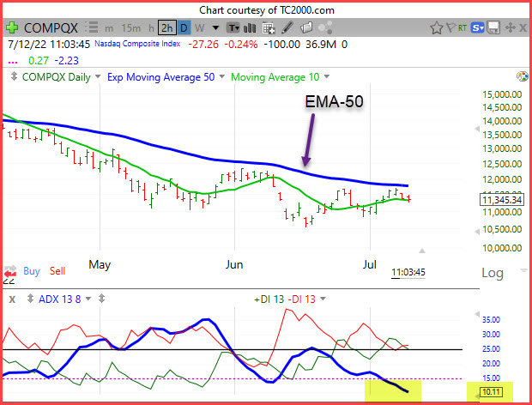
Task: Open the timeframe dropdown arrow
Action: pos(215,27)
